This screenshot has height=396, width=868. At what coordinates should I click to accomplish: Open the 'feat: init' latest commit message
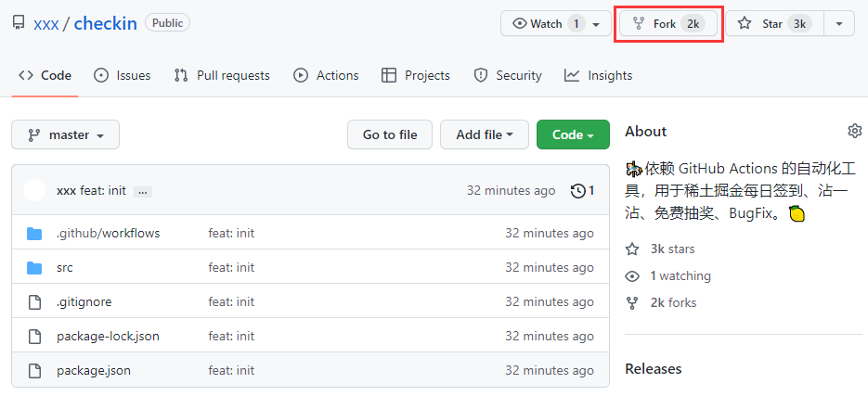103,191
